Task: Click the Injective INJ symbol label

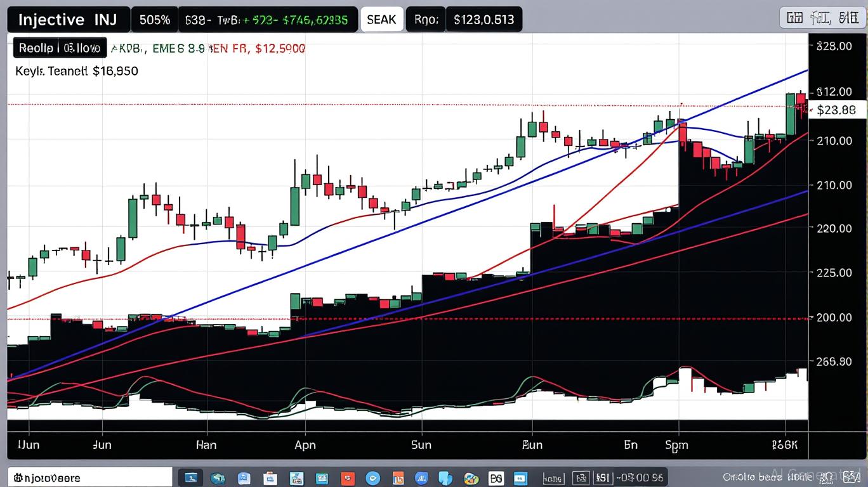Action: click(68, 20)
